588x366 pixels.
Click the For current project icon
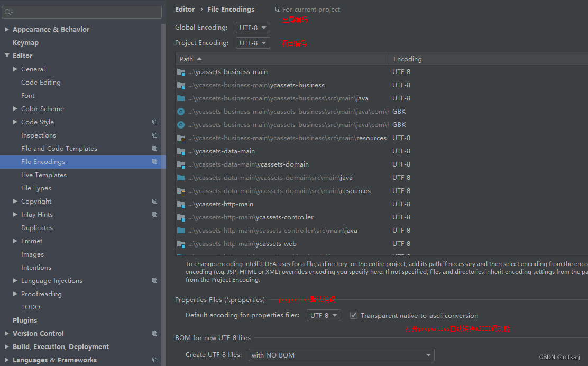pos(278,10)
